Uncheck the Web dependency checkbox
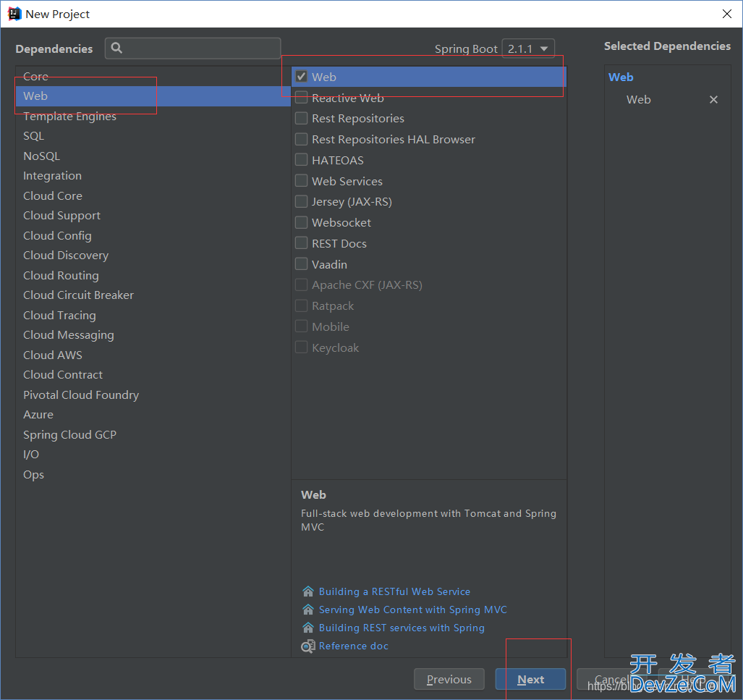 [302, 76]
